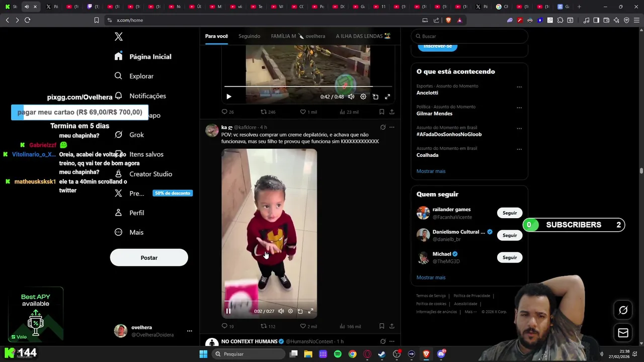Click the Inscrever-se button
This screenshot has height=362, width=644.
(x=438, y=46)
